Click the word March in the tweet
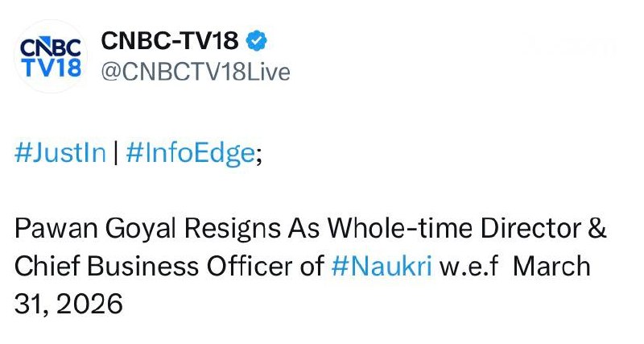644x344 pixels. click(x=551, y=265)
